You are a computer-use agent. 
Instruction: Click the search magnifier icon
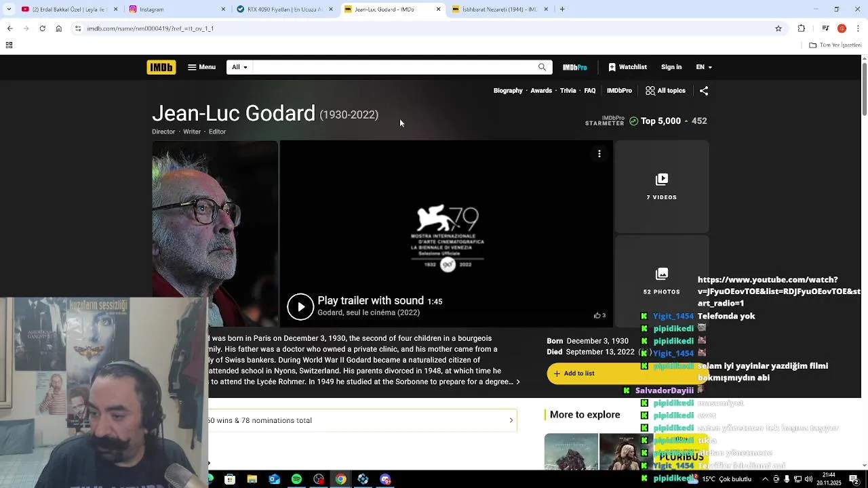click(542, 67)
